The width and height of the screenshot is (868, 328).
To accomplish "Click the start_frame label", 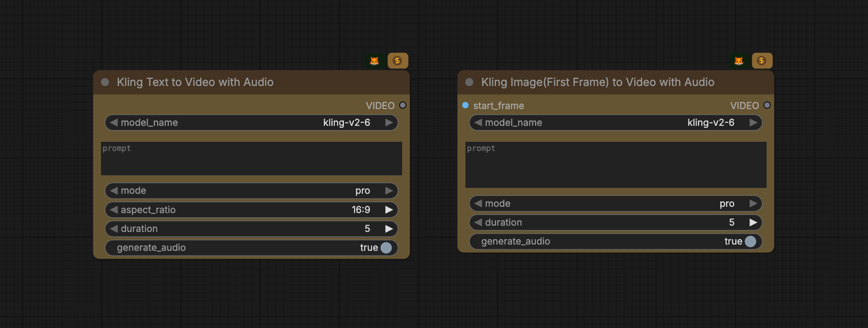I will (499, 106).
